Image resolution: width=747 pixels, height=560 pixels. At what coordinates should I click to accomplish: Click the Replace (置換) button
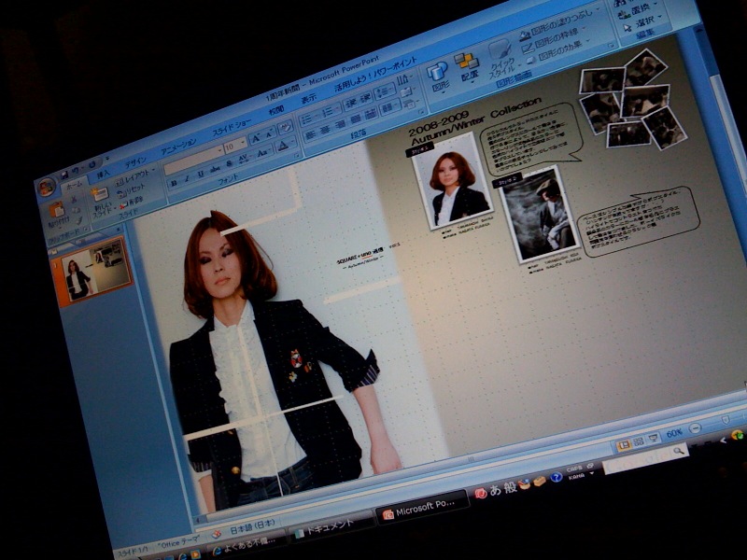(x=635, y=8)
